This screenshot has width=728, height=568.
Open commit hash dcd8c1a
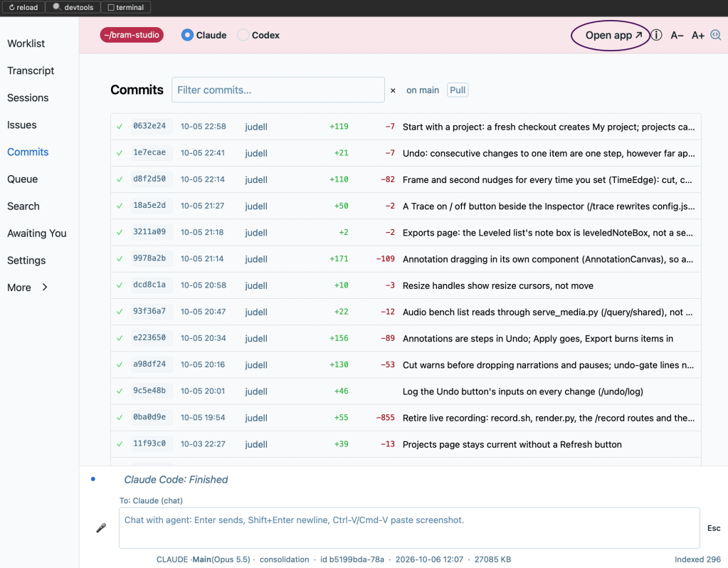pos(149,285)
